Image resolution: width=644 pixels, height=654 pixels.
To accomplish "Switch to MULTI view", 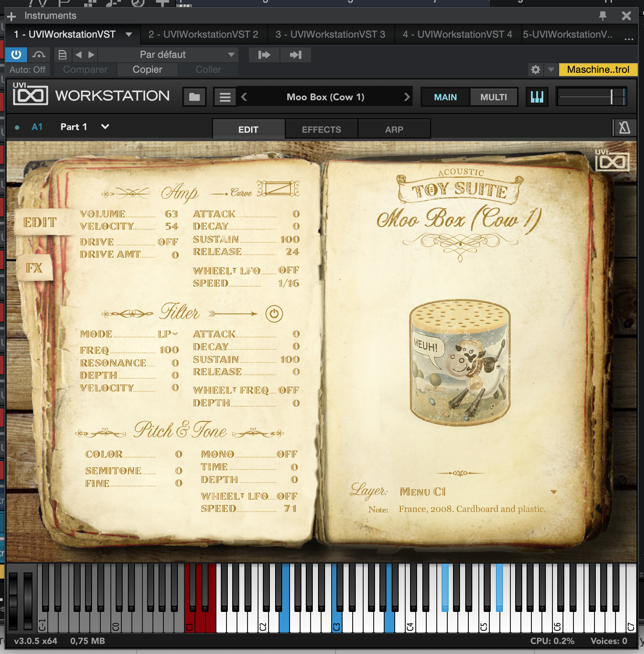I will coord(494,97).
